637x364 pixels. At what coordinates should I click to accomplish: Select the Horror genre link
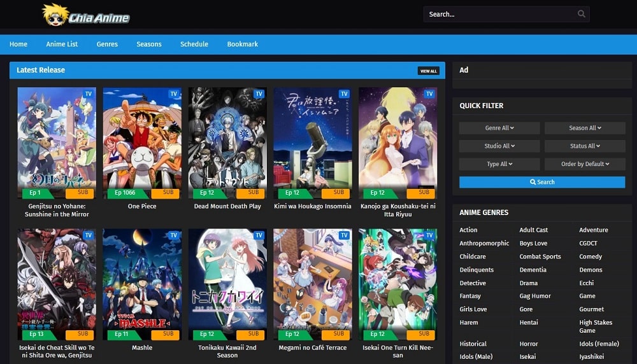529,344
